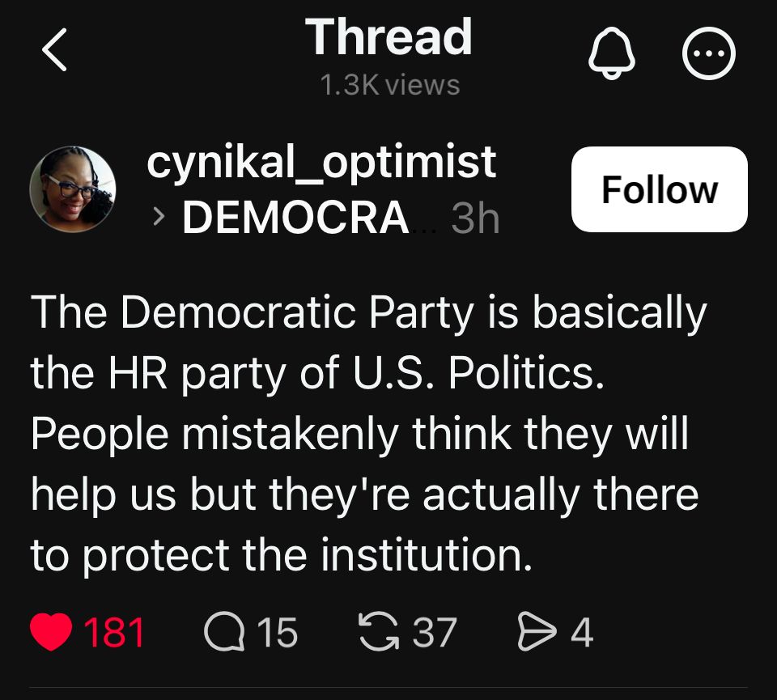This screenshot has width=777, height=700.
Task: Tap the Thread header title
Action: (x=388, y=36)
